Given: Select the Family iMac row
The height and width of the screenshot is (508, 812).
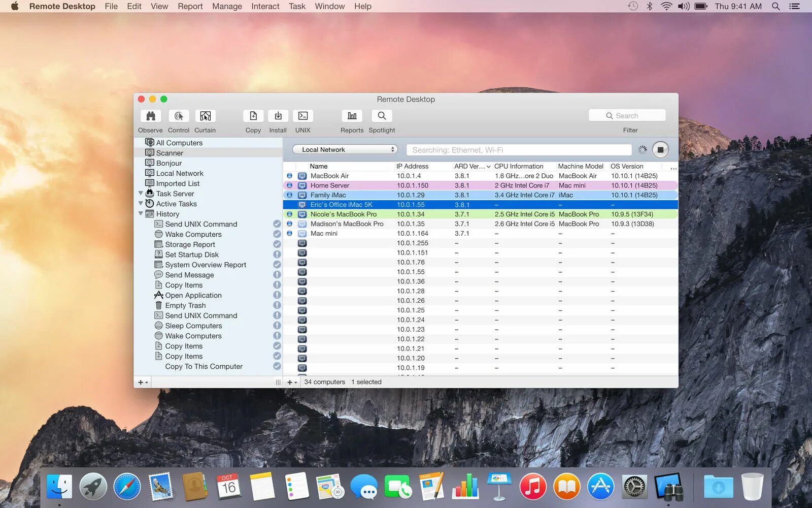Looking at the screenshot, I should coord(481,195).
